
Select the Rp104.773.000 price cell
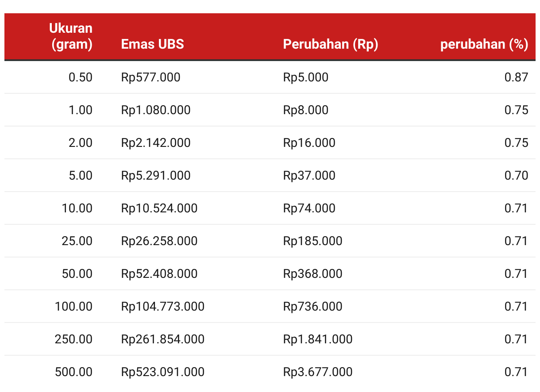click(x=163, y=307)
